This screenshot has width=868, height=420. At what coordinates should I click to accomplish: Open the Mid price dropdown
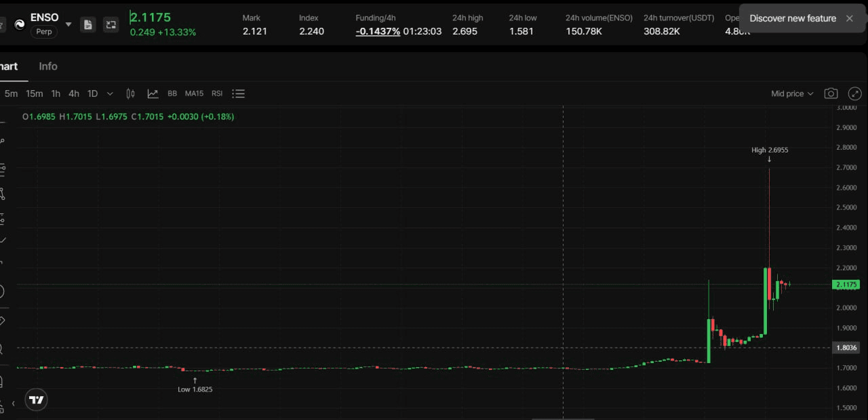click(791, 93)
